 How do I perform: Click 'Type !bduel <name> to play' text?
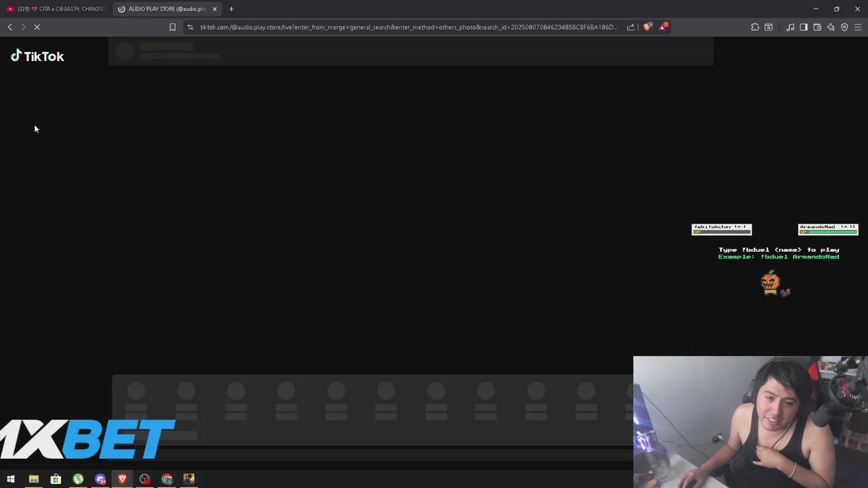tap(778, 249)
